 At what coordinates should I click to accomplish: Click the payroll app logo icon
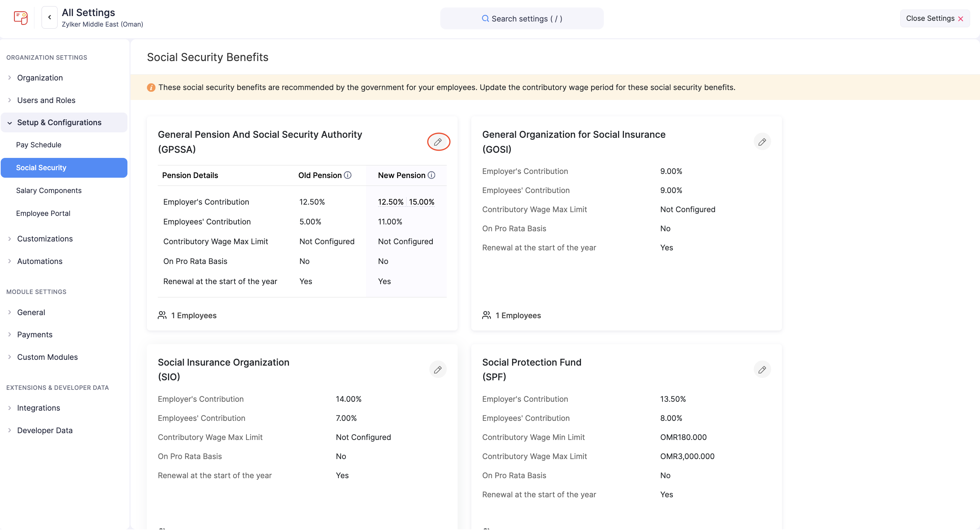[20, 17]
